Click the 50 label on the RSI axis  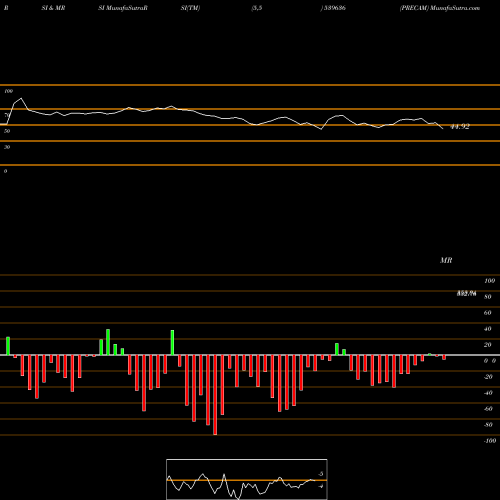(x=7, y=131)
